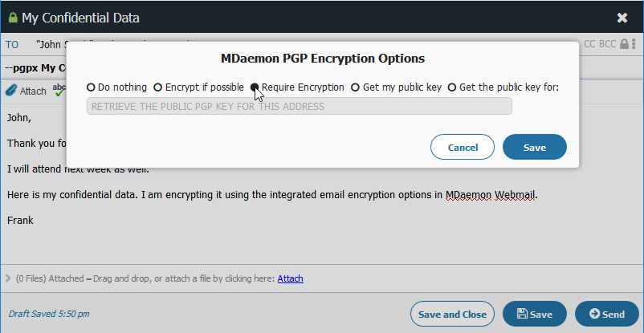Click the paperclip Attach icon in toolbar

(x=10, y=91)
